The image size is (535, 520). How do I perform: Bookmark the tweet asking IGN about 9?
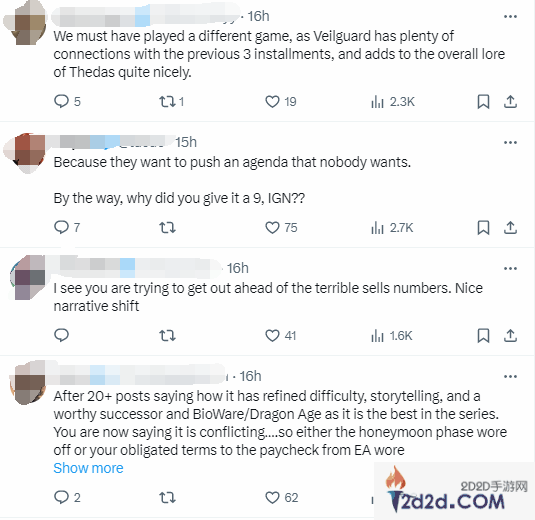click(483, 228)
